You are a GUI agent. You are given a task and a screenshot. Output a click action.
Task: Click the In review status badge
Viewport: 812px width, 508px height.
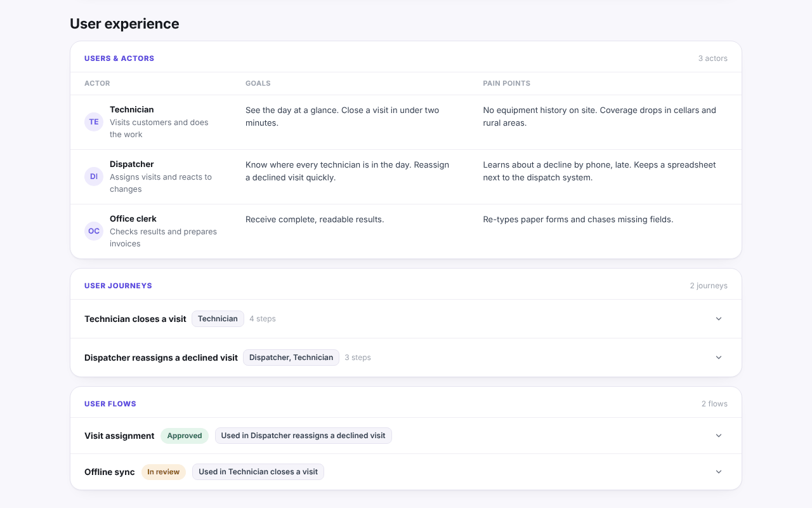point(164,472)
